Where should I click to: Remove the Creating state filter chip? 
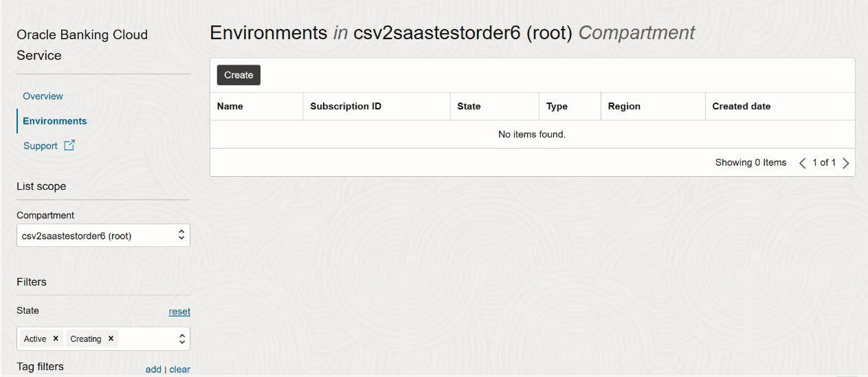111,338
